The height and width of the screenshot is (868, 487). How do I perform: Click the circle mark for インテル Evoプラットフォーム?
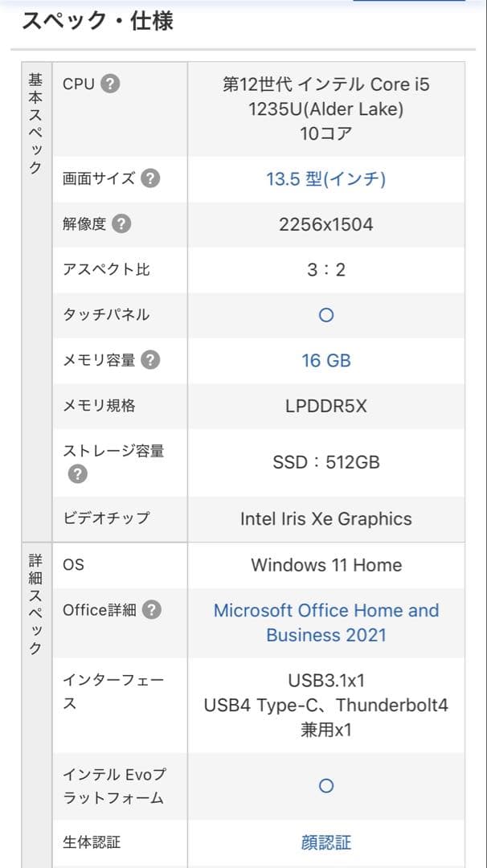[x=325, y=785]
